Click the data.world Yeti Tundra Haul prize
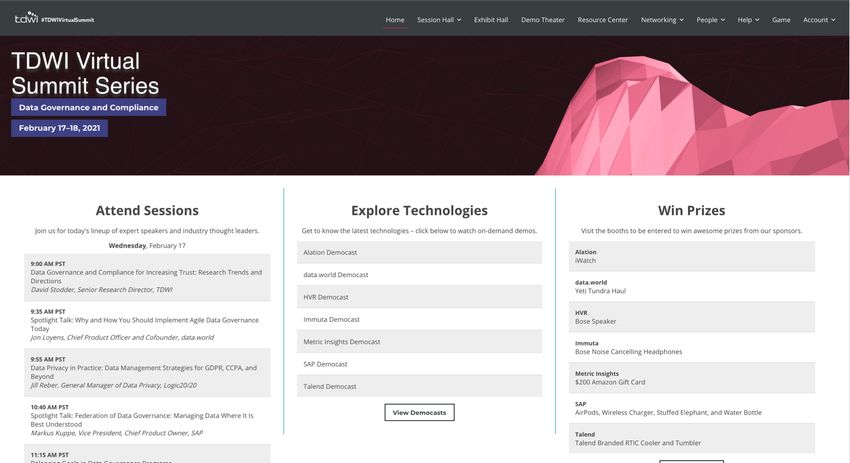Image resolution: width=850 pixels, height=463 pixels. coord(691,287)
